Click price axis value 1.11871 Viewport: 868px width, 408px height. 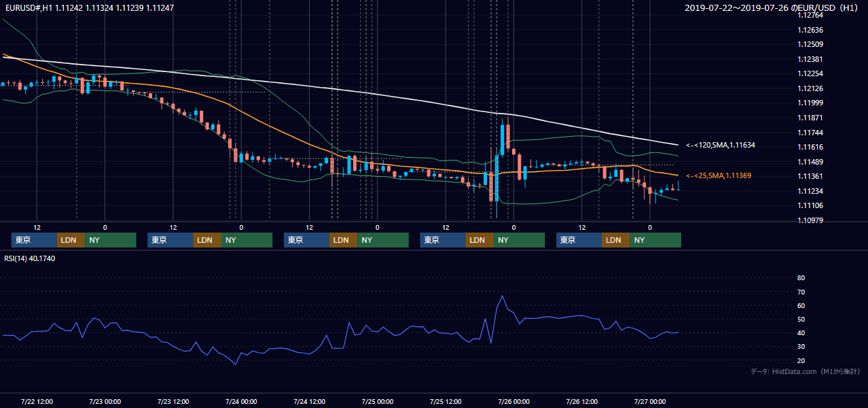pos(810,118)
